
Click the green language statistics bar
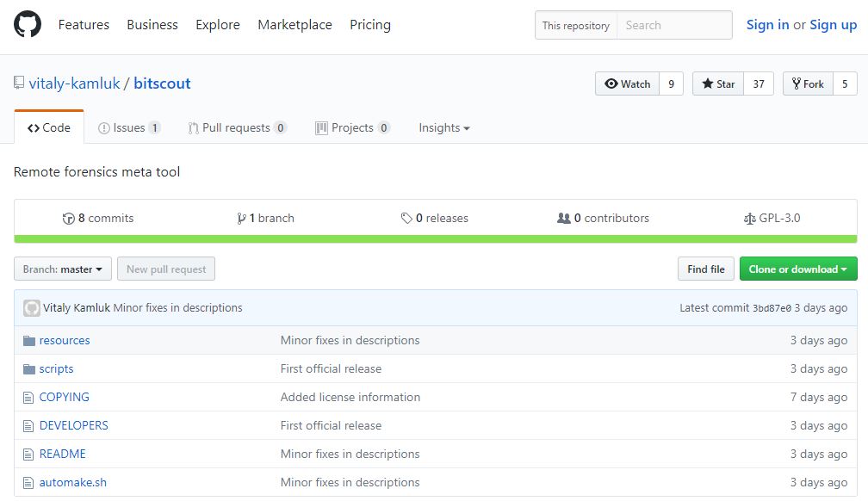[x=436, y=239]
